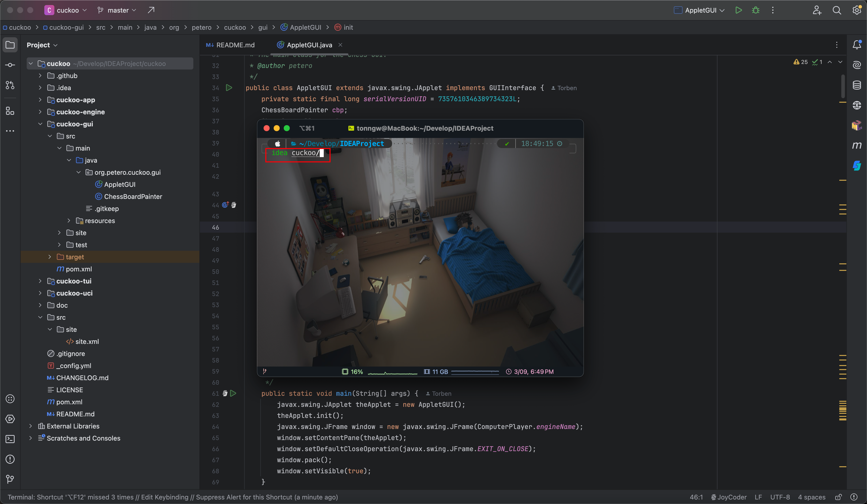
Task: Click run gutter icon beside main method
Action: [x=233, y=393]
